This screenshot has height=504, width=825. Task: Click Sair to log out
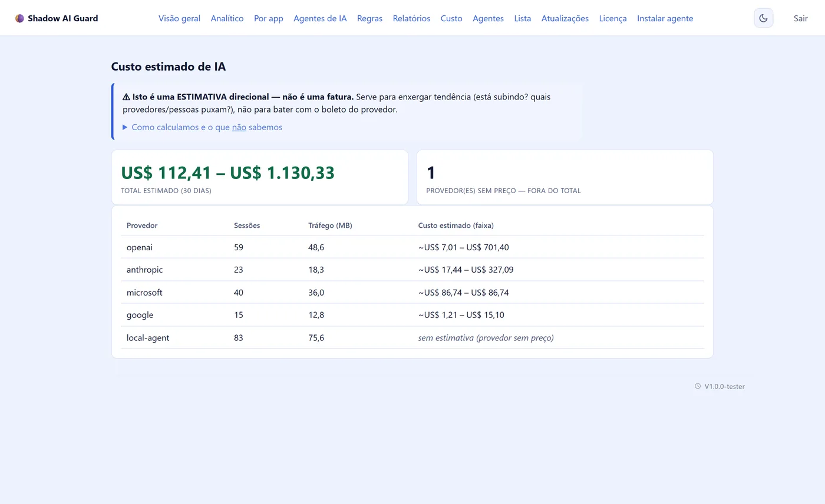tap(800, 18)
